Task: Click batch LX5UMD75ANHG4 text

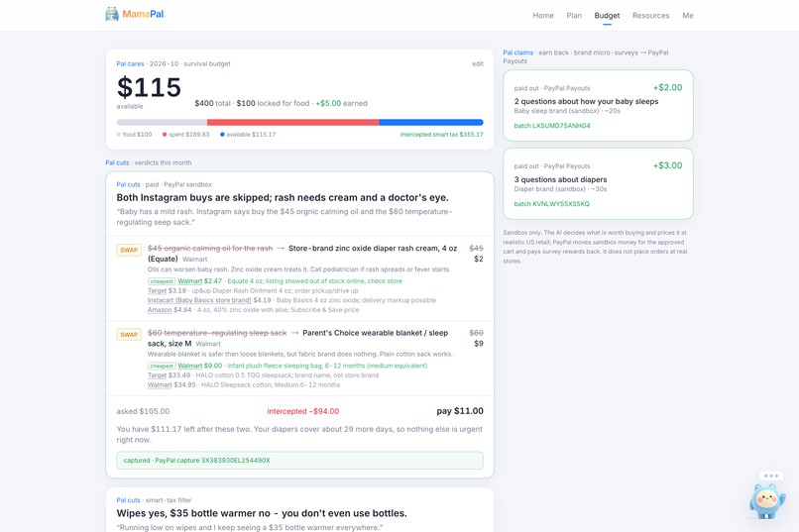Action: [x=552, y=126]
